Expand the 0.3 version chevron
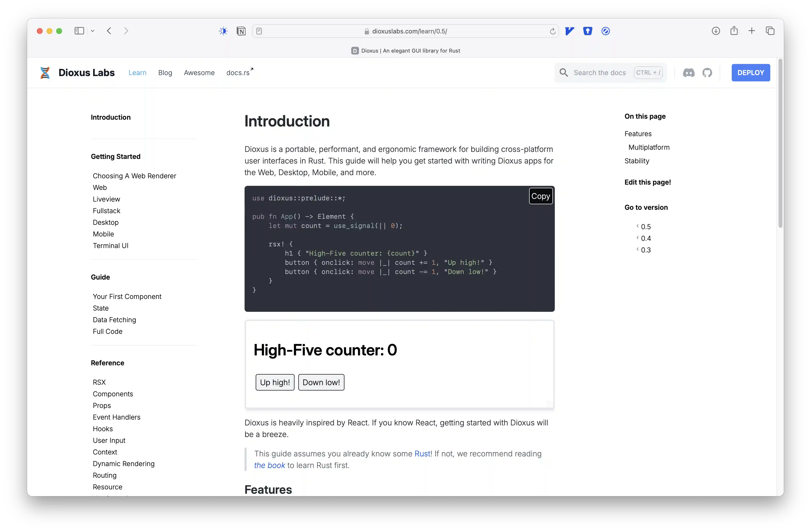811x532 pixels. (637, 249)
